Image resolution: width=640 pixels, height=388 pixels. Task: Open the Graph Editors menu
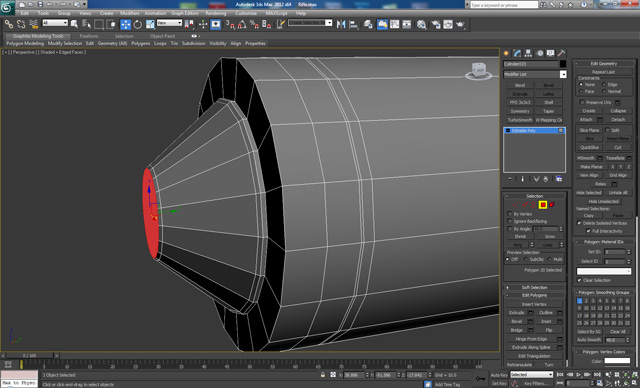184,13
